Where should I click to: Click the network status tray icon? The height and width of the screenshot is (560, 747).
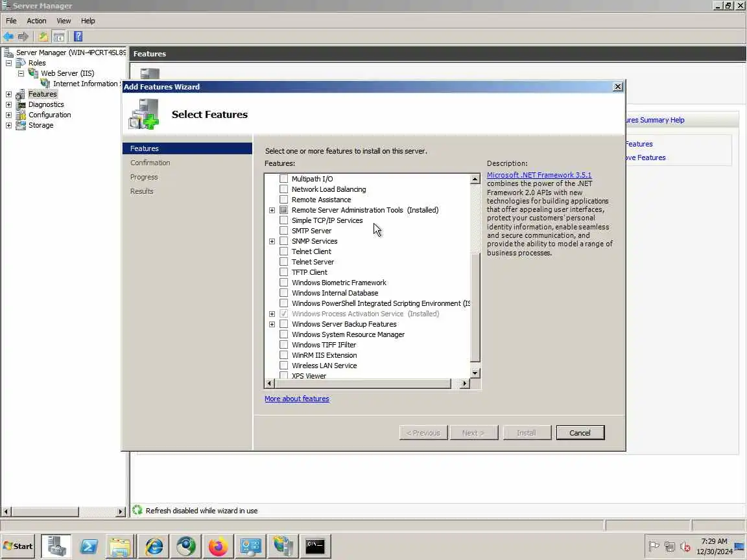click(670, 546)
